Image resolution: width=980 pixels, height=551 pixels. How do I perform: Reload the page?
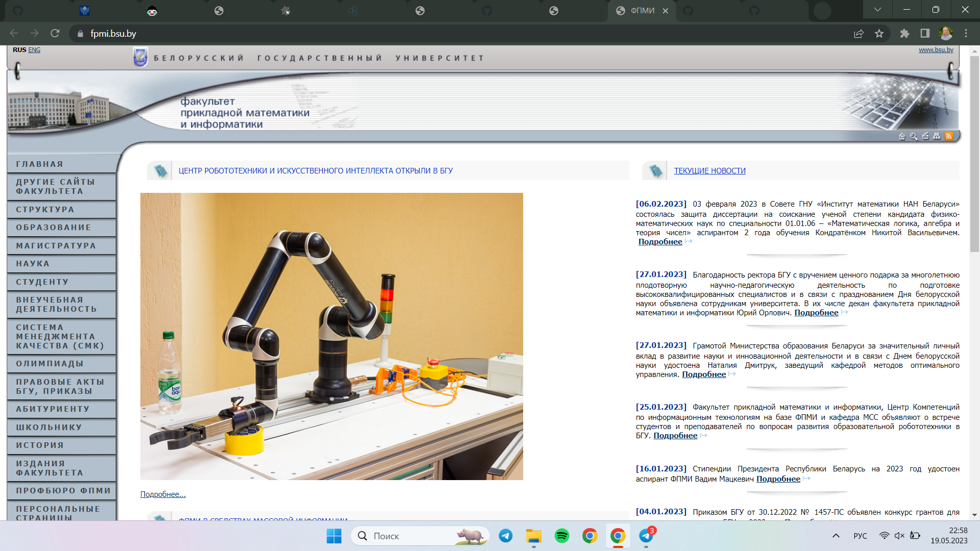click(x=55, y=34)
